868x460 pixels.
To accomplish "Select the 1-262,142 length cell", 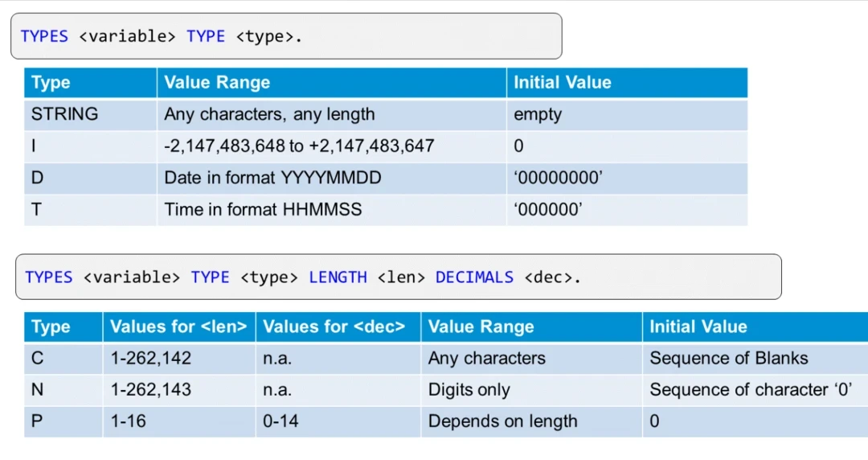I will point(151,359).
